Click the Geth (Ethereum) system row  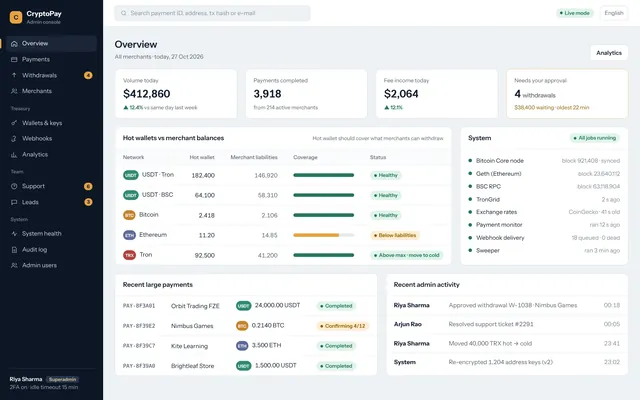(x=544, y=173)
